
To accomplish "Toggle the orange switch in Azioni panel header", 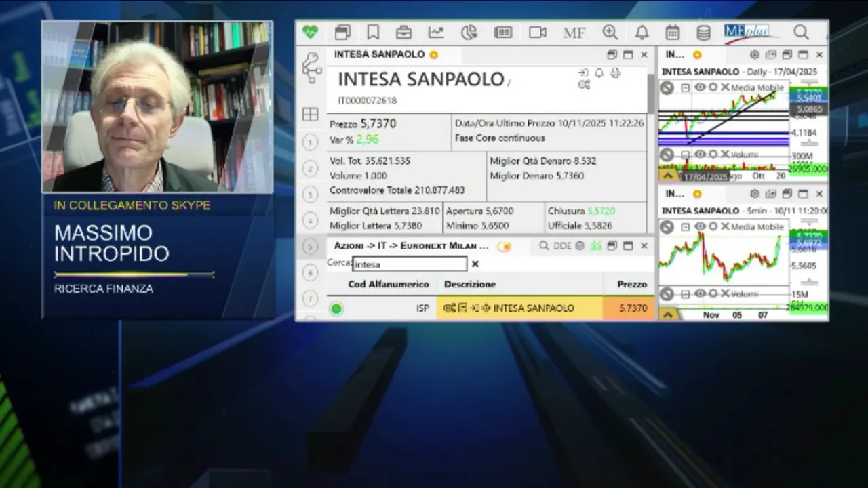I will click(x=504, y=246).
